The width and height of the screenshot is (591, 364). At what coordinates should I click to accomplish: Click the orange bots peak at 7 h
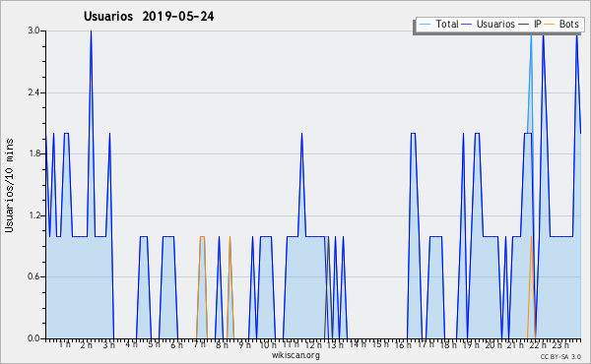(202, 237)
